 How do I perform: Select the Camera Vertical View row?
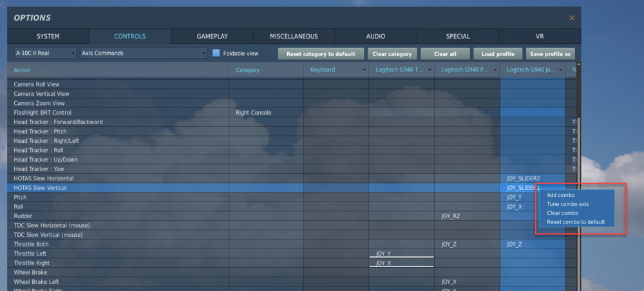click(x=292, y=93)
